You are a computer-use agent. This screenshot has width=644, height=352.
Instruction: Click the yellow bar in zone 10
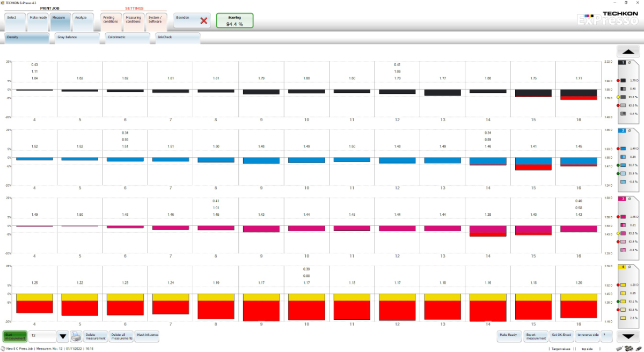pyautogui.click(x=306, y=297)
